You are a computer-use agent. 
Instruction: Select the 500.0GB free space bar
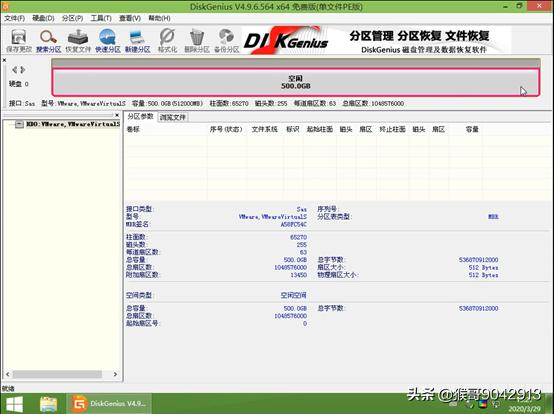295,82
